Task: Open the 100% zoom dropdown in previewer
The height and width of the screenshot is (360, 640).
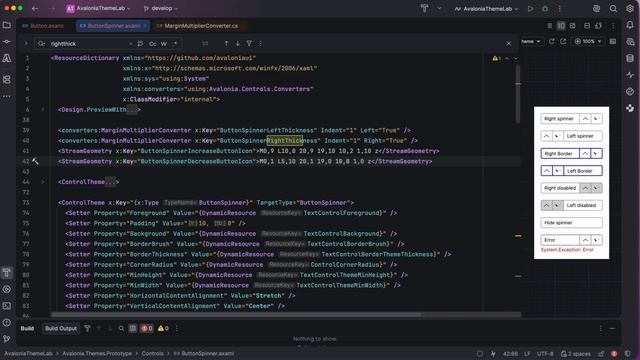Action: point(588,41)
